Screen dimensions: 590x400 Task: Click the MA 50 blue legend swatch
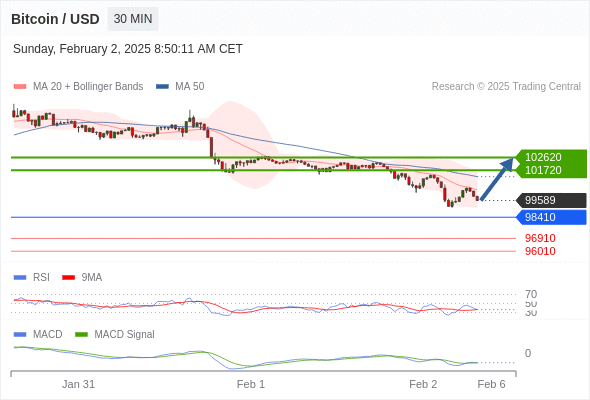[162, 87]
